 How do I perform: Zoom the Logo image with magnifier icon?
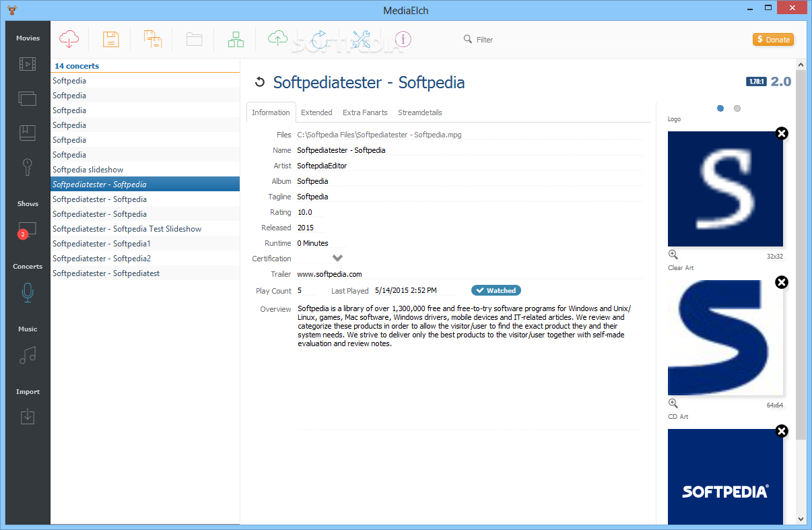(673, 255)
